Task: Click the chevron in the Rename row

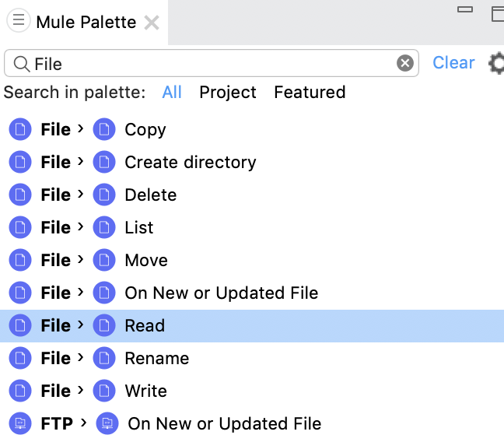Action: point(81,357)
